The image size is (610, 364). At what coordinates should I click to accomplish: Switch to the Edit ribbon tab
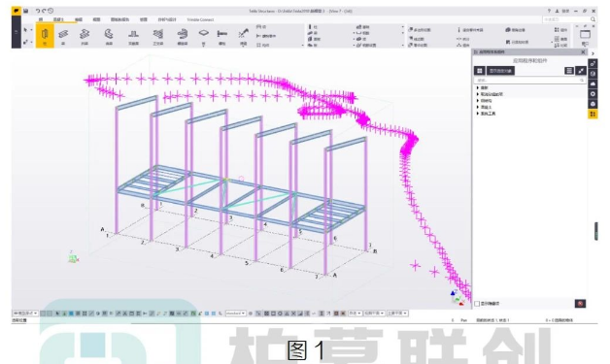(79, 19)
